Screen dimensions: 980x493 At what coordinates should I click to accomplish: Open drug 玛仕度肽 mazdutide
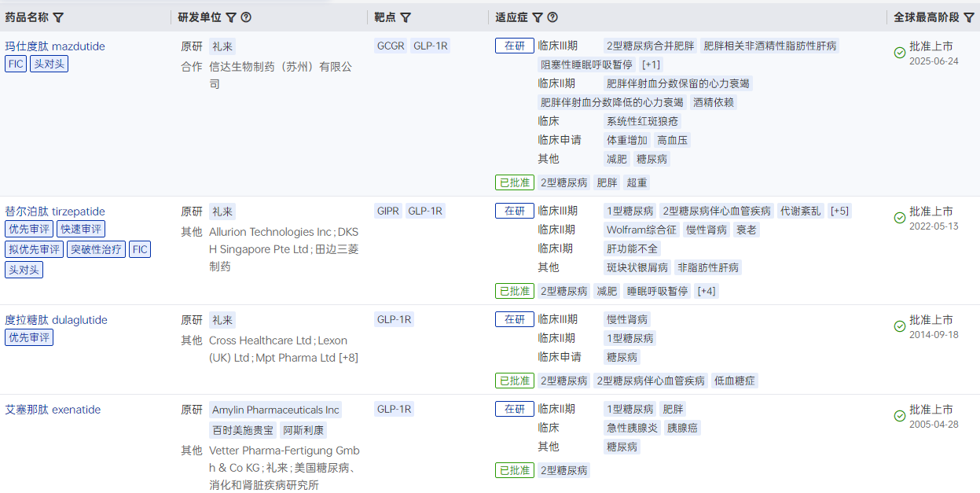[55, 46]
